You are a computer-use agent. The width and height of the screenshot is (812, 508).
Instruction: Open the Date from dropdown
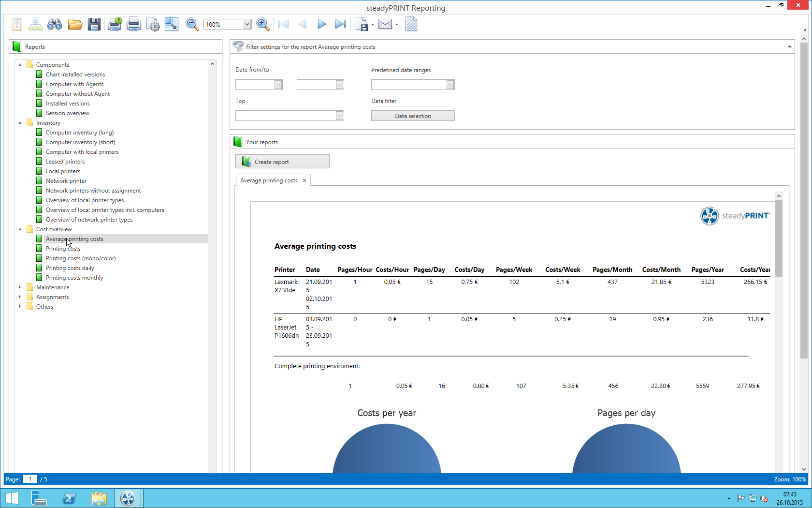278,85
